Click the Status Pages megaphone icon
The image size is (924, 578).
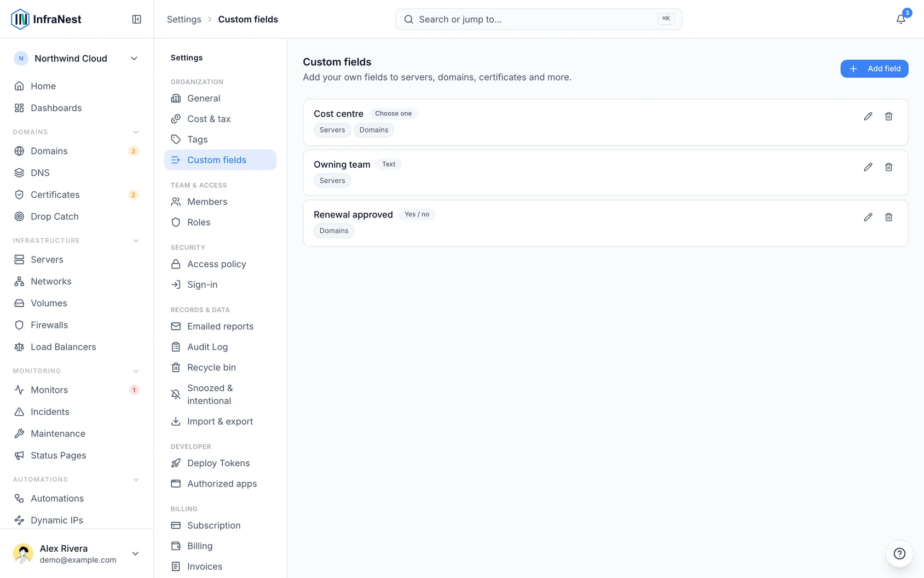[x=19, y=455]
